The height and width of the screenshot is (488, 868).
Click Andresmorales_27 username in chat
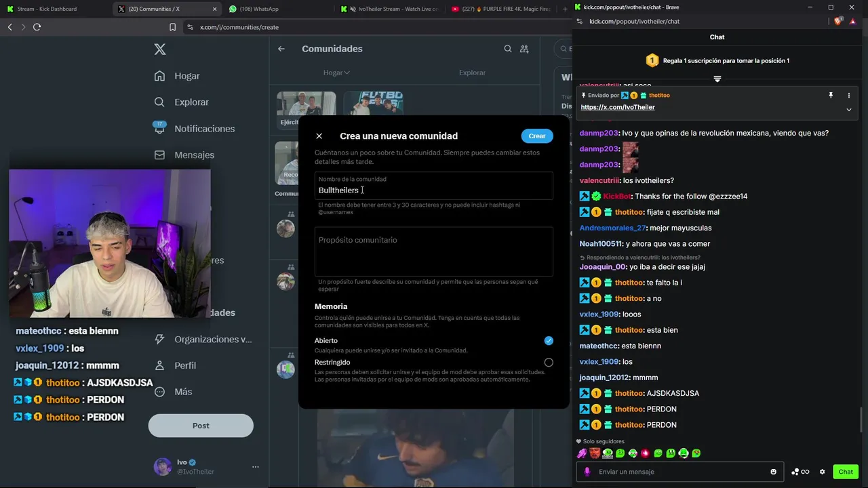pos(612,228)
